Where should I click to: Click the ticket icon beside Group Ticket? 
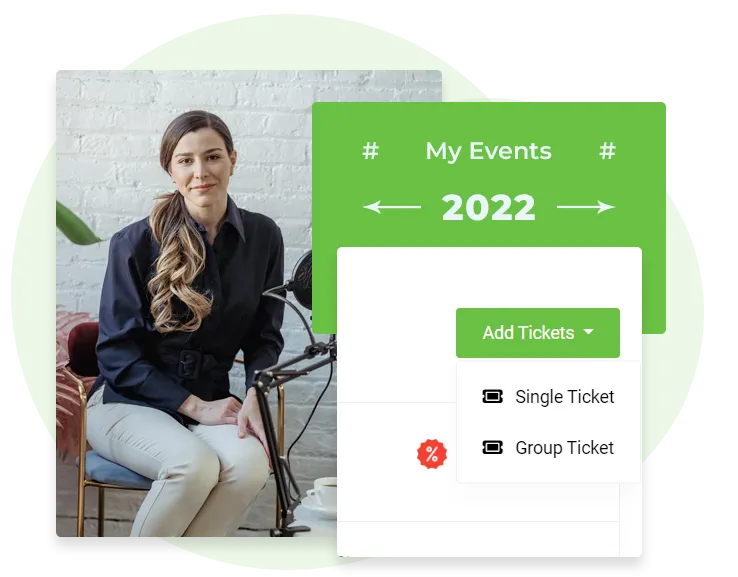point(492,447)
